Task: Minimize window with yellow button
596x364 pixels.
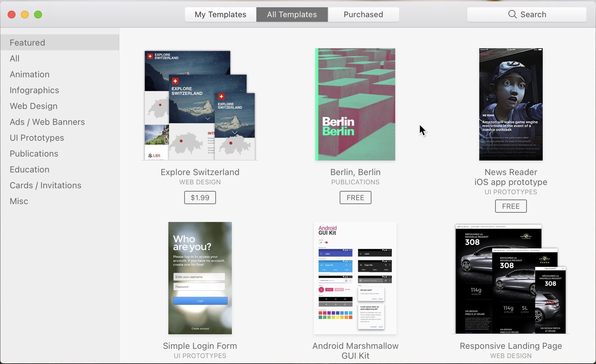Action: (25, 15)
